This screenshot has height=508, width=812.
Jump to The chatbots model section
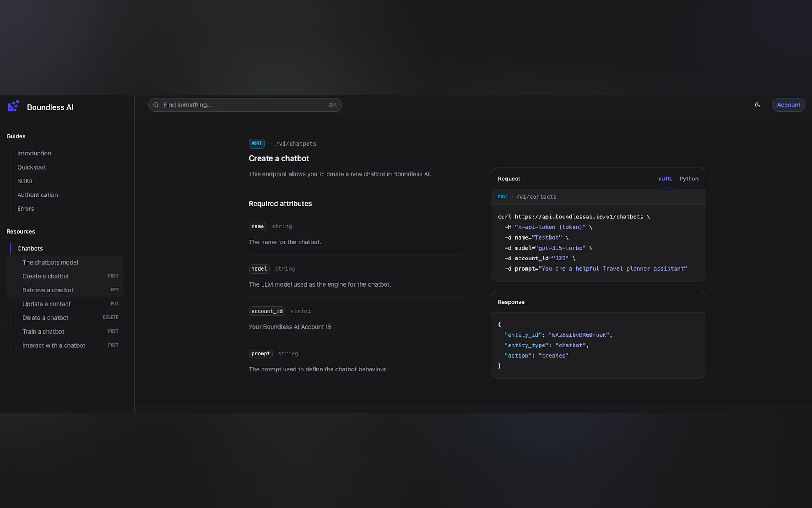tap(50, 262)
